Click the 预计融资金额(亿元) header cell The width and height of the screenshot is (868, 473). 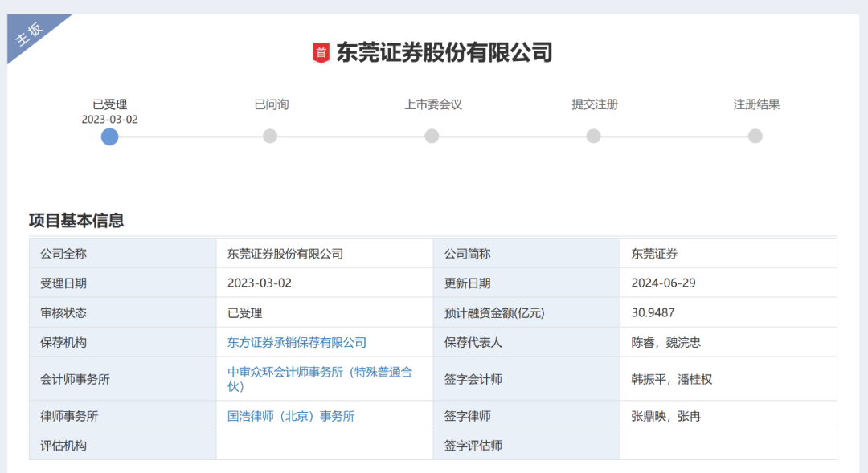tap(526, 312)
